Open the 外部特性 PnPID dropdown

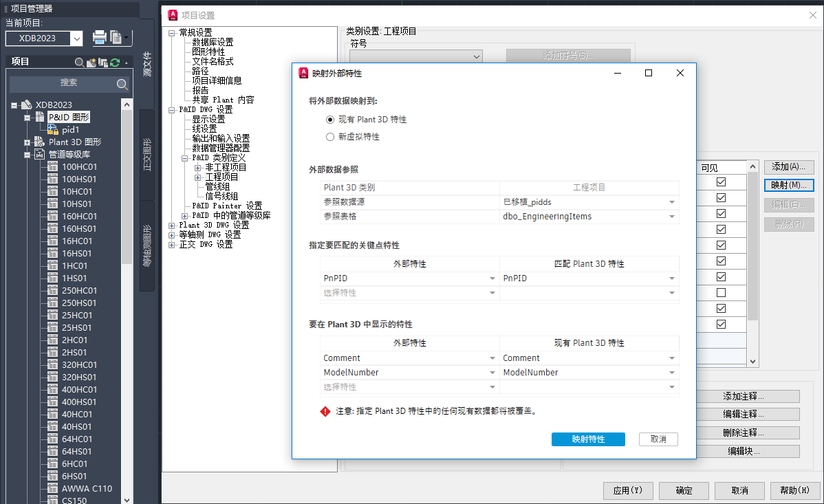point(492,278)
